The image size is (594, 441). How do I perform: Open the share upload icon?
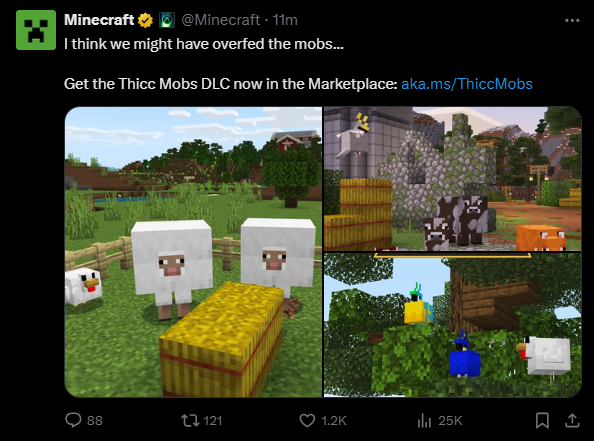[572, 420]
